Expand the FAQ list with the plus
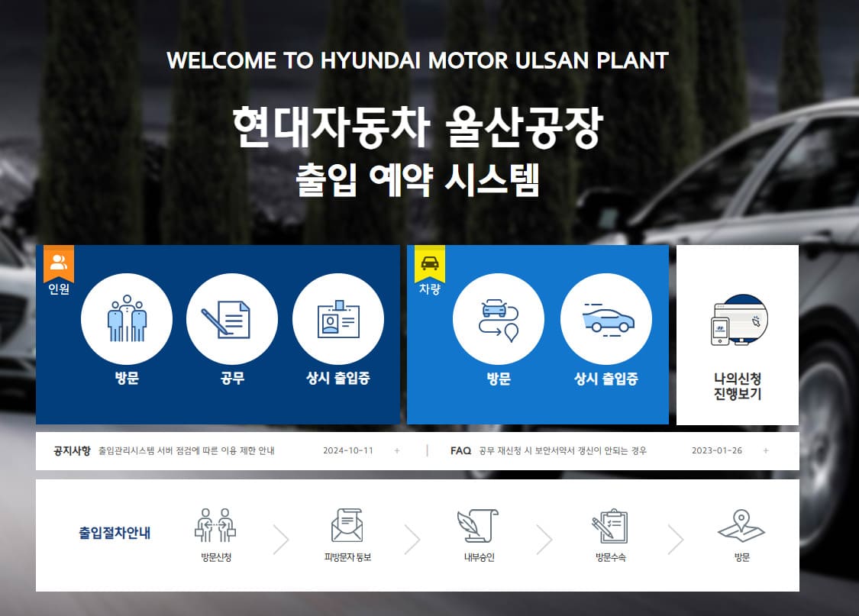The width and height of the screenshot is (859, 616). pyautogui.click(x=765, y=450)
